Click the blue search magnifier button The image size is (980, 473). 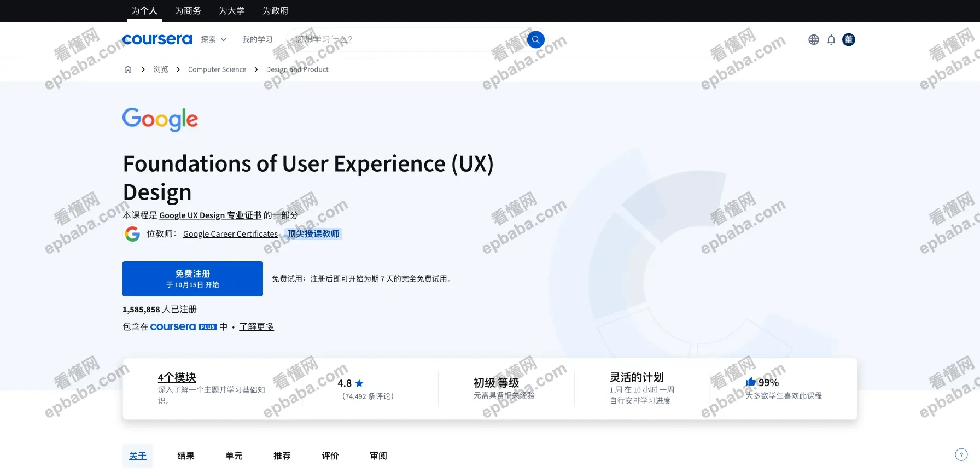(x=535, y=39)
